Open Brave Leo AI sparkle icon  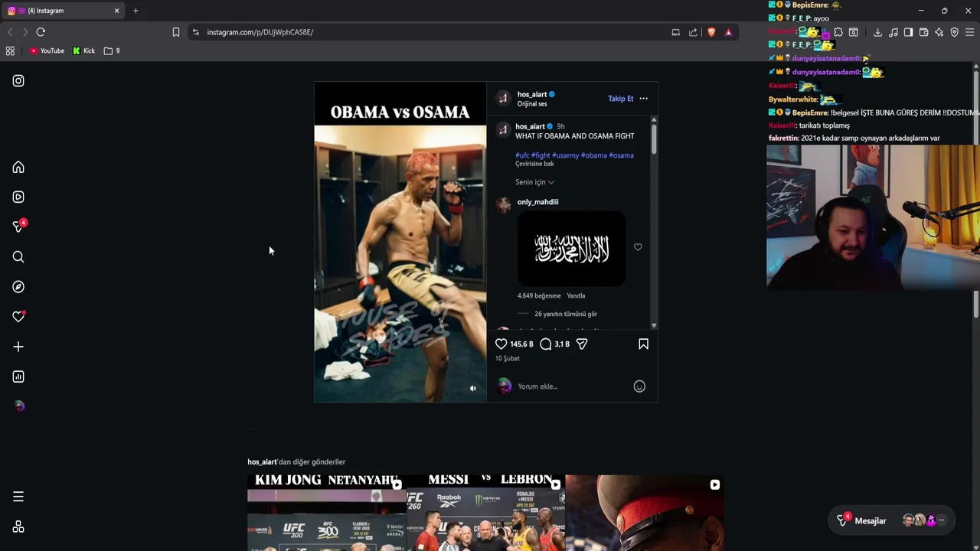939,32
